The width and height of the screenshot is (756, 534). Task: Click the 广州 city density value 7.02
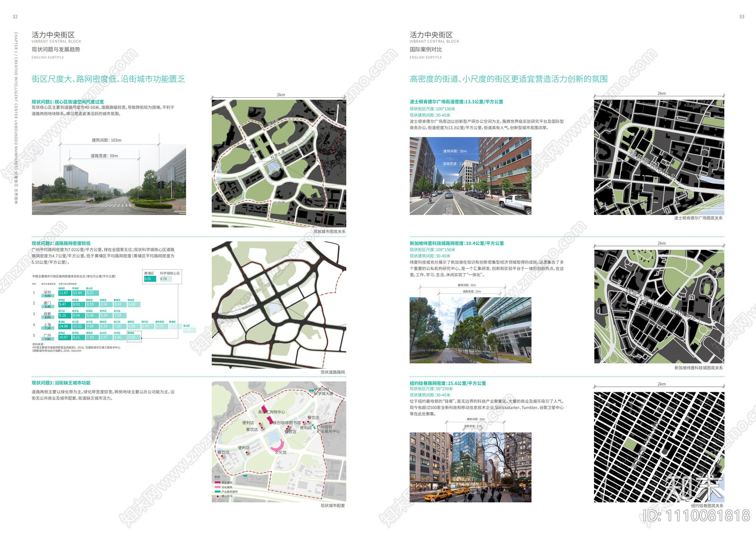pyautogui.click(x=47, y=339)
